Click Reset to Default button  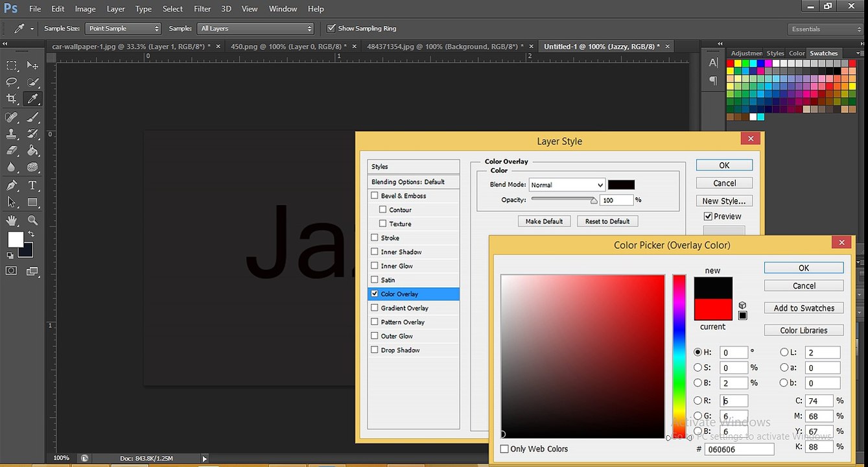click(607, 221)
